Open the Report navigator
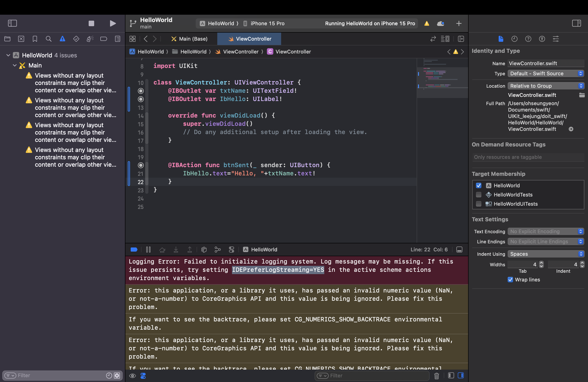Screen dimensions: 588x382 [118, 39]
